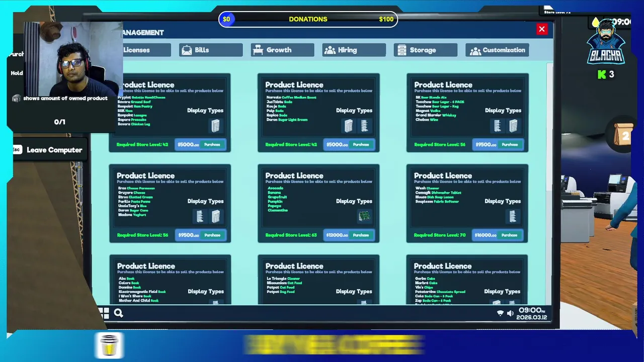Click the Bills envelope icon

coord(187,50)
